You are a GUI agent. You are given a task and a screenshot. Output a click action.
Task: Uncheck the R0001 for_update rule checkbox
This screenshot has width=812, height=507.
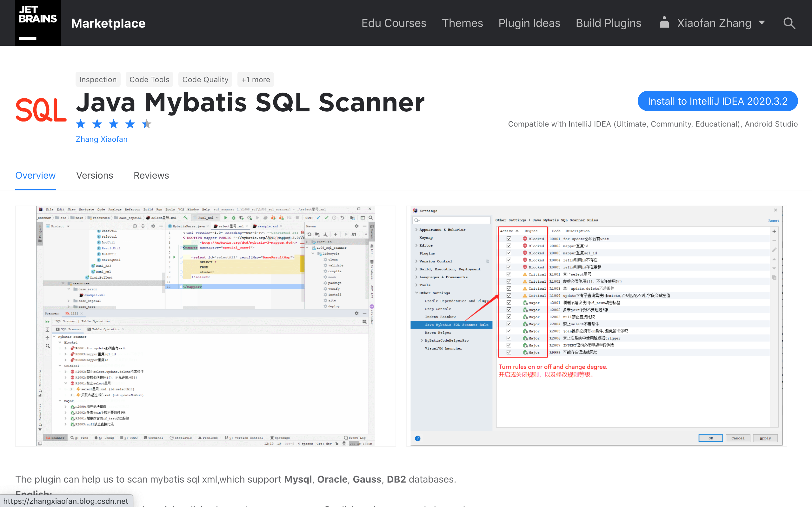(509, 239)
